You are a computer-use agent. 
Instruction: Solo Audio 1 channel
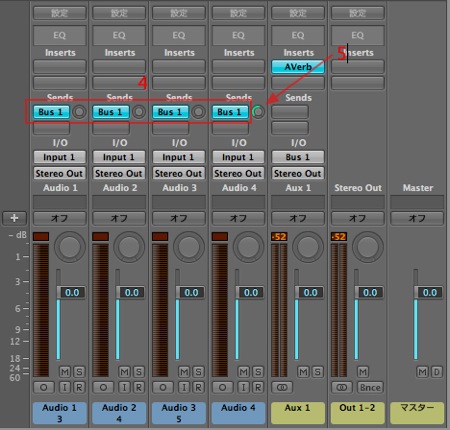79,372
